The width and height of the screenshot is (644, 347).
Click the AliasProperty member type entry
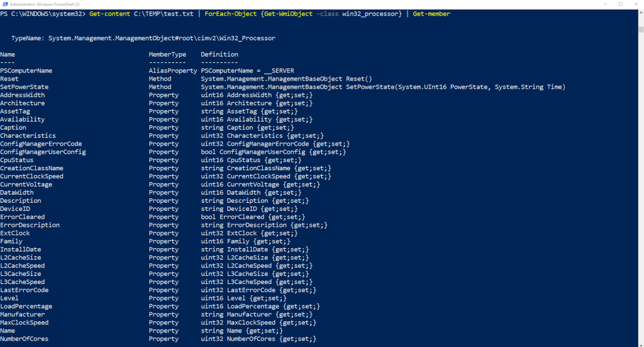pos(173,71)
